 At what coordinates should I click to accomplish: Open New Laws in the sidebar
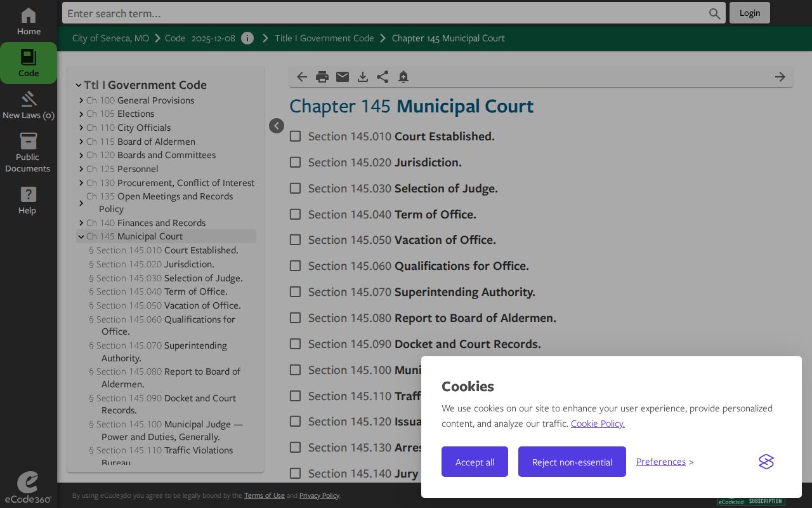coord(29,105)
